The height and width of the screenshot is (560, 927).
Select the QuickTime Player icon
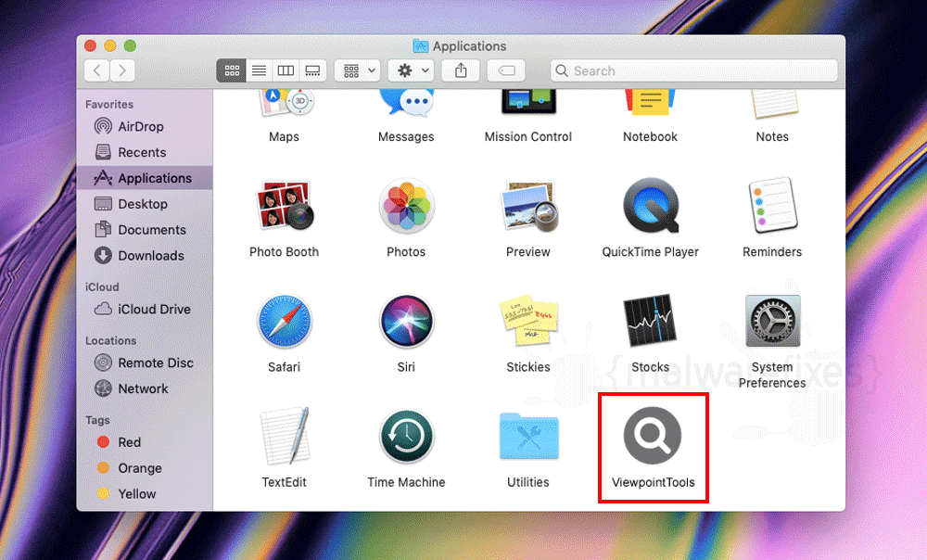tap(651, 206)
